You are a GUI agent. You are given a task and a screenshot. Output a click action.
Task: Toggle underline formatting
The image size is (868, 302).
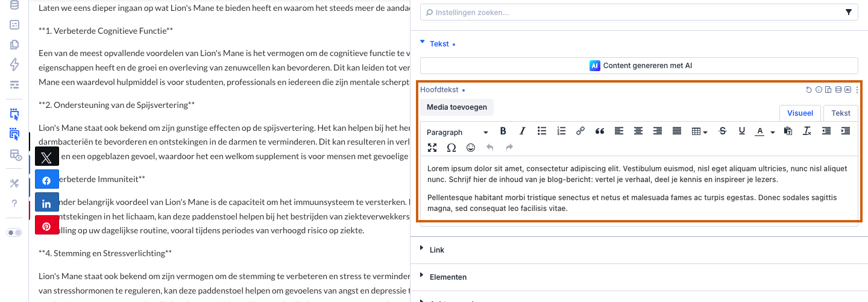[742, 131]
